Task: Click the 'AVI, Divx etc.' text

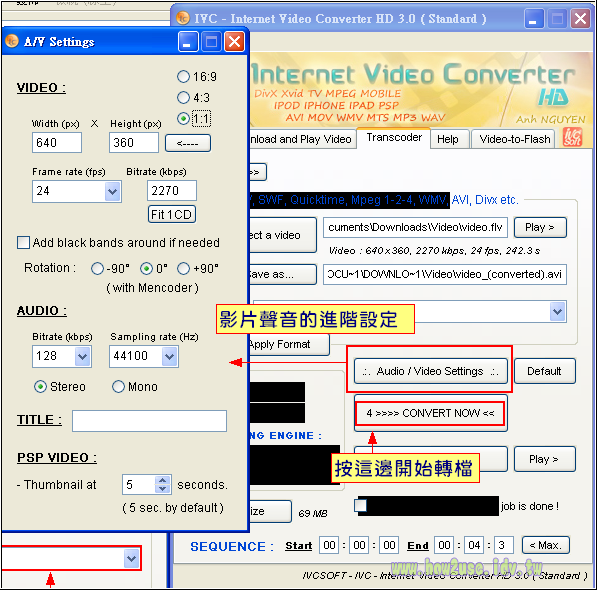Action: [x=485, y=200]
